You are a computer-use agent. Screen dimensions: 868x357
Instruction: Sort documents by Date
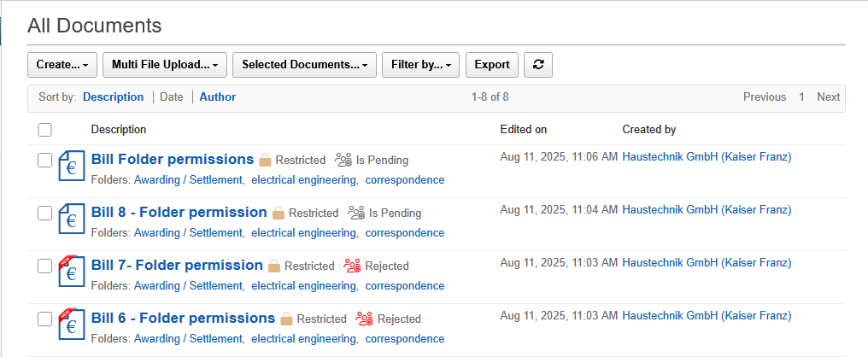click(172, 97)
